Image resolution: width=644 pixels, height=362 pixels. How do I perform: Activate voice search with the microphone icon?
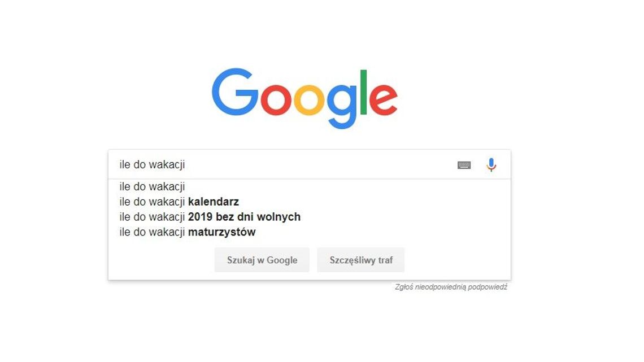point(491,165)
